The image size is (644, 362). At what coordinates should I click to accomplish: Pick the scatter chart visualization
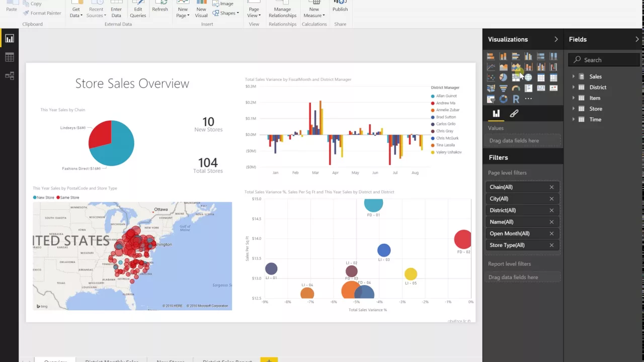(x=491, y=77)
